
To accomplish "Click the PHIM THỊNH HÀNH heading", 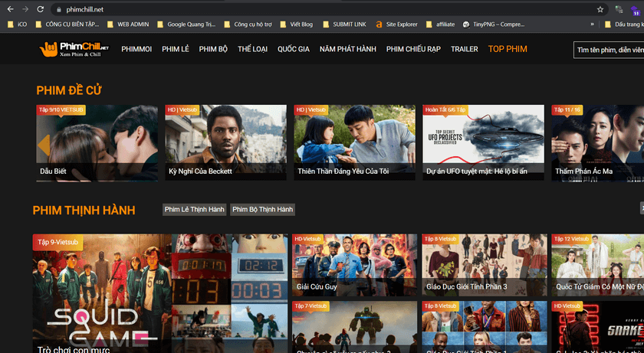I will [84, 211].
